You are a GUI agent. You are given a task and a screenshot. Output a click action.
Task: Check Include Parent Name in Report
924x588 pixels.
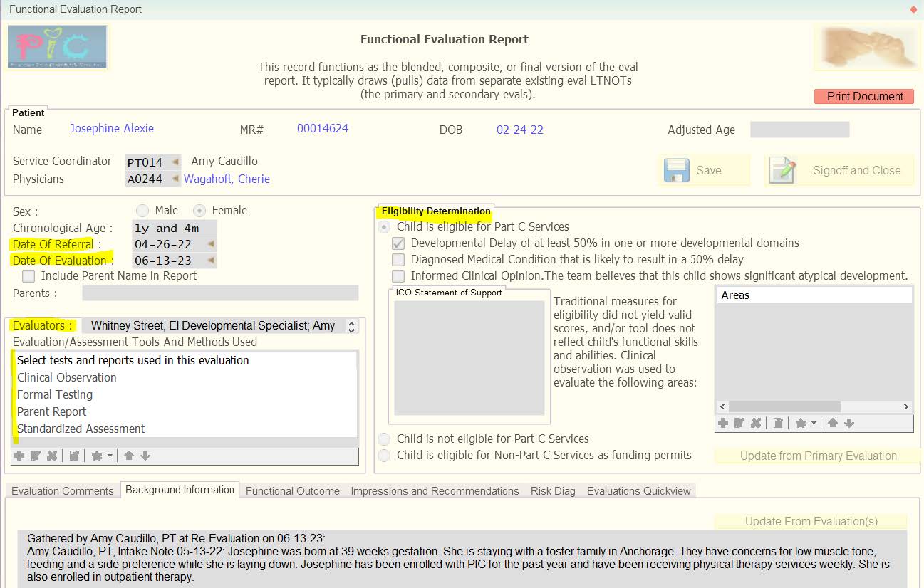[28, 275]
